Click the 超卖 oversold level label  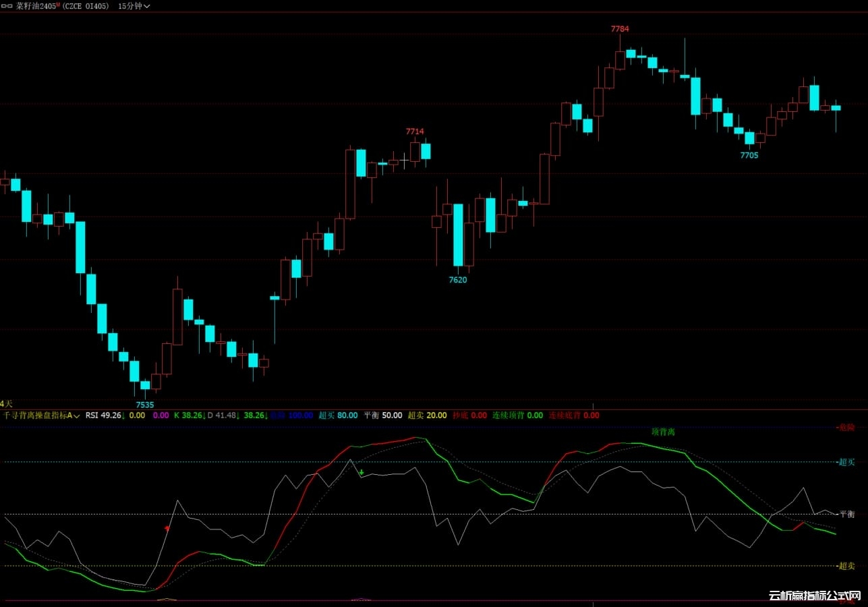[846, 566]
